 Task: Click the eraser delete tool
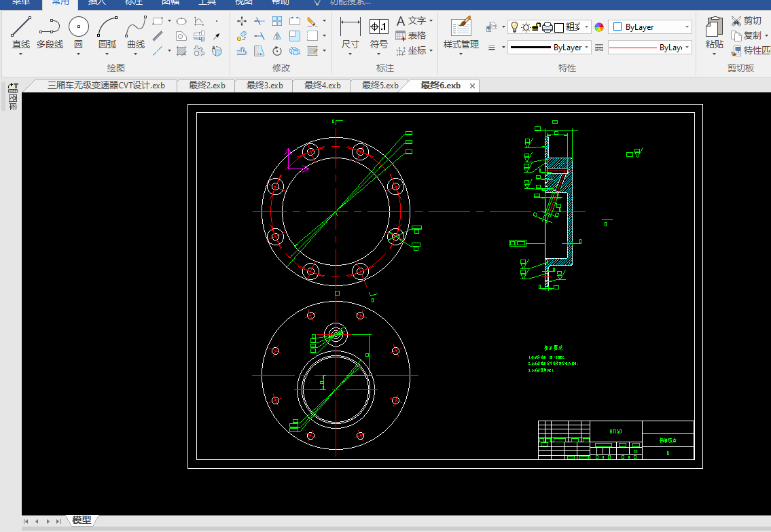click(312, 21)
